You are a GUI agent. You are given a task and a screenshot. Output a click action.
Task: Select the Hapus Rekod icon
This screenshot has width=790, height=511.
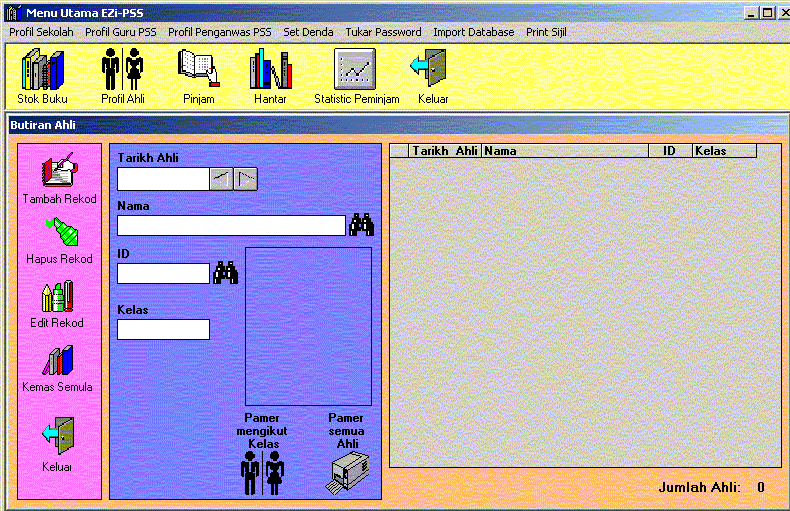(59, 232)
